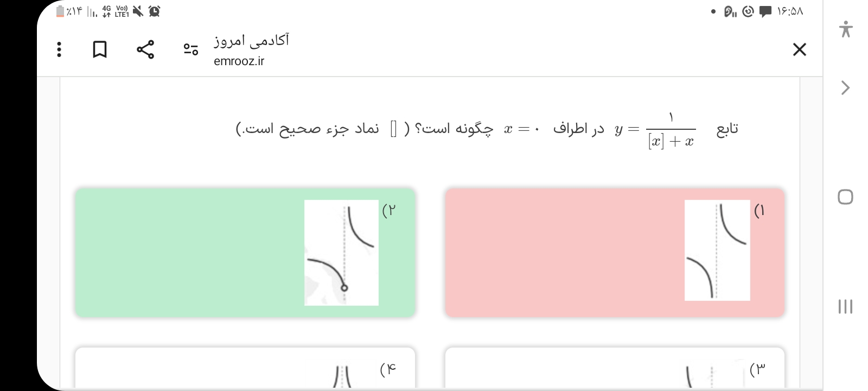Tap the side chevron arrow
The width and height of the screenshot is (868, 391).
[x=845, y=87]
